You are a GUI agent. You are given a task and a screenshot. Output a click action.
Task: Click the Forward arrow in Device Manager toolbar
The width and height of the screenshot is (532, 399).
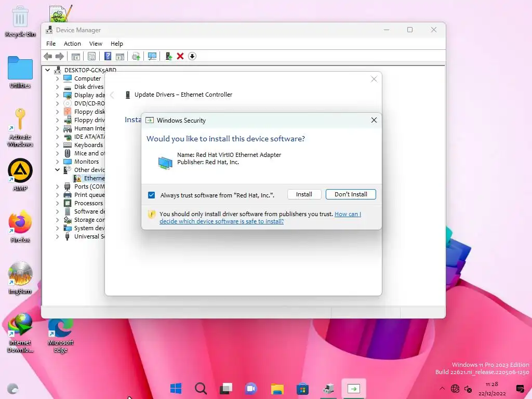coord(59,56)
